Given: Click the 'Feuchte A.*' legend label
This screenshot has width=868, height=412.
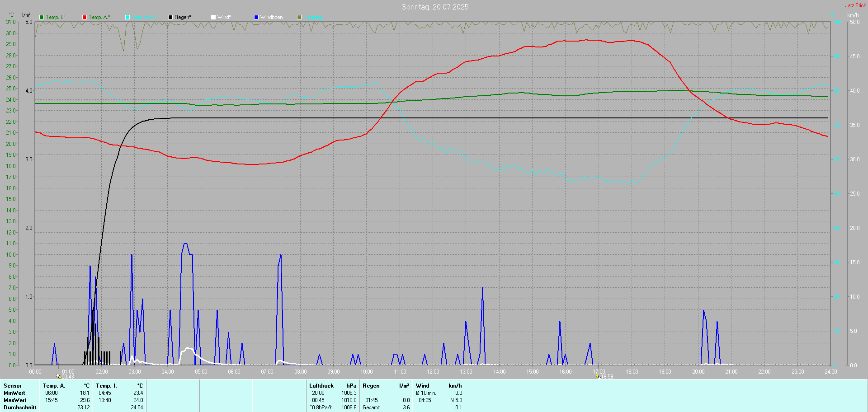Looking at the screenshot, I should coord(145,17).
